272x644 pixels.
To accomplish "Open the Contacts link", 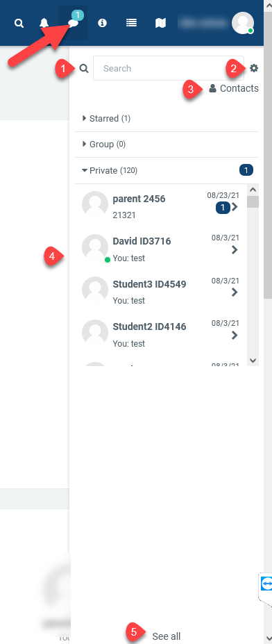I will 234,88.
